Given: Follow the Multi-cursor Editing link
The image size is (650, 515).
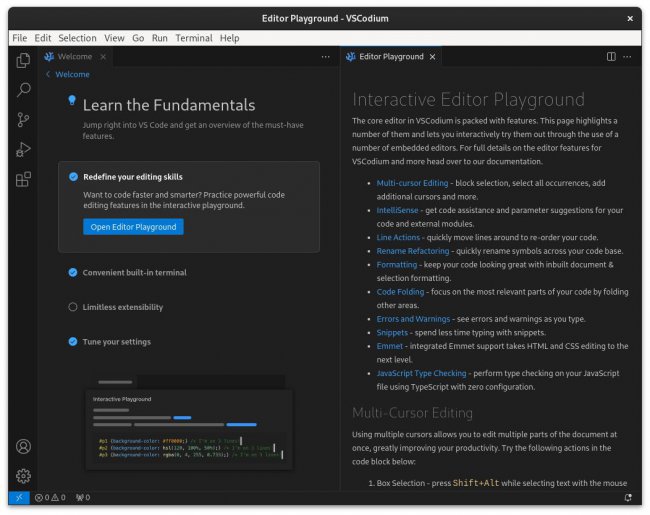Looking at the screenshot, I should point(412,183).
